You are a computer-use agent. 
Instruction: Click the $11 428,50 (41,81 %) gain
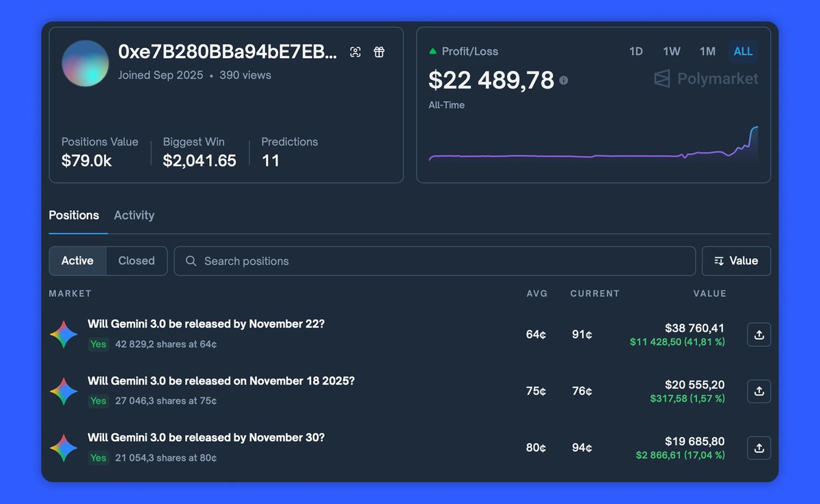click(677, 341)
